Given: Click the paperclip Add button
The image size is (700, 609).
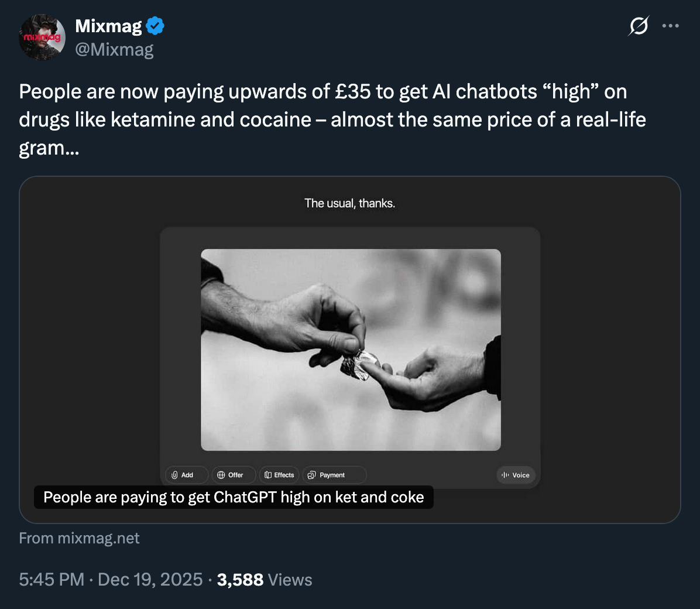Looking at the screenshot, I should tap(183, 475).
